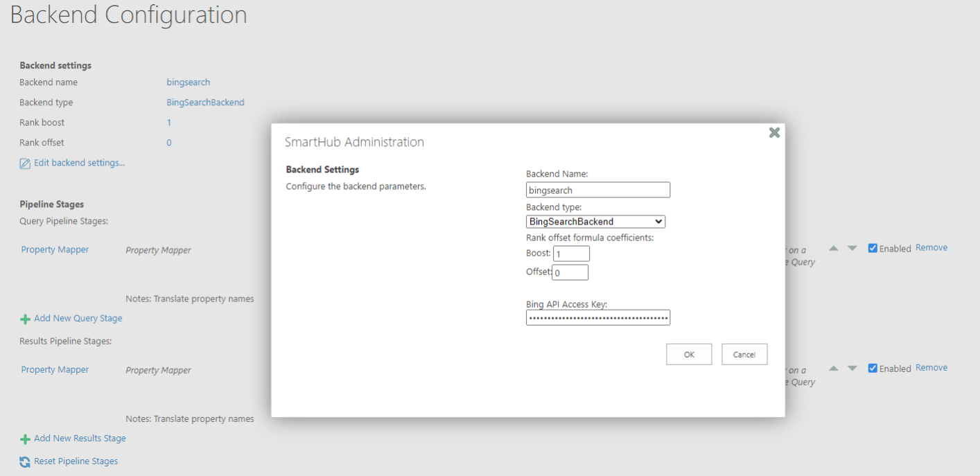This screenshot has height=476, width=980.
Task: Remove the query Property Mapper stage
Action: click(931, 247)
